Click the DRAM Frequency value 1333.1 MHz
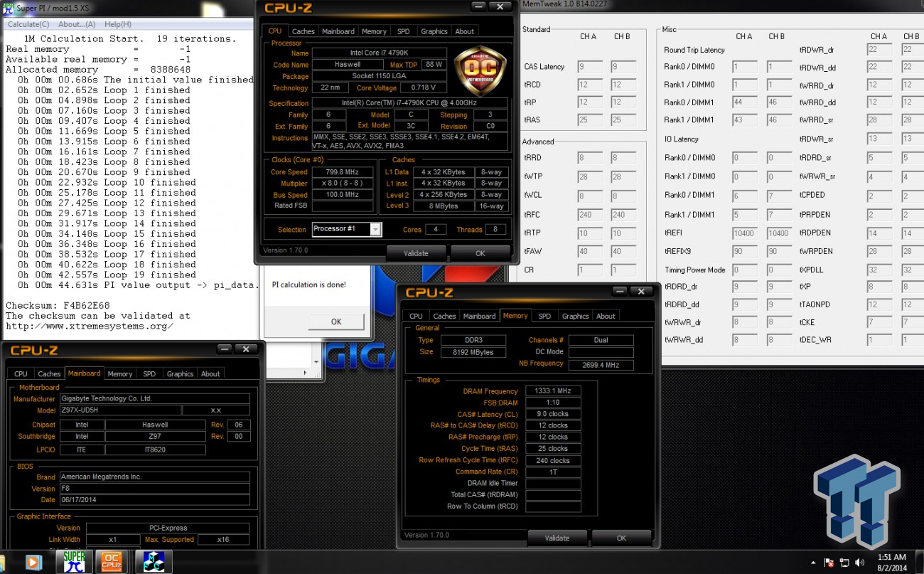This screenshot has width=924, height=574. (553, 390)
